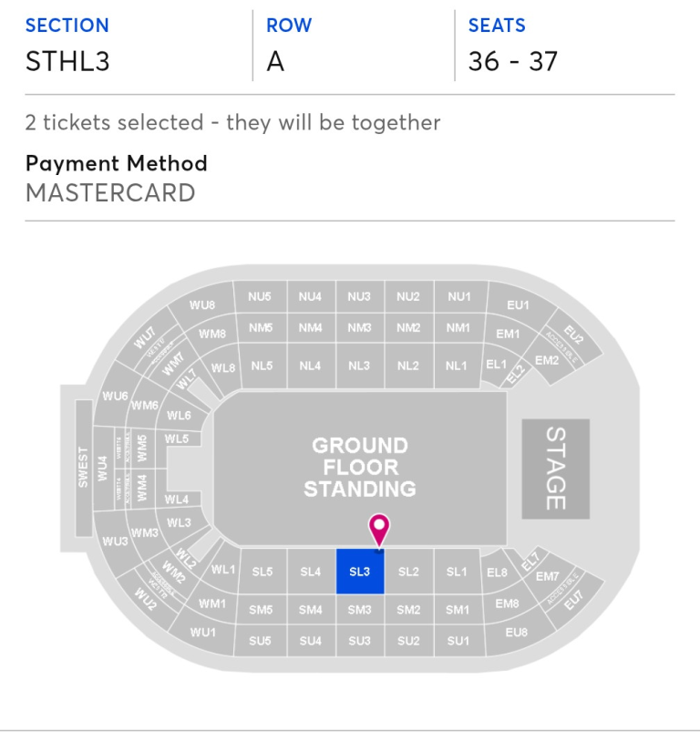
Task: Click section SL2 beside the highlighted block
Action: (410, 572)
